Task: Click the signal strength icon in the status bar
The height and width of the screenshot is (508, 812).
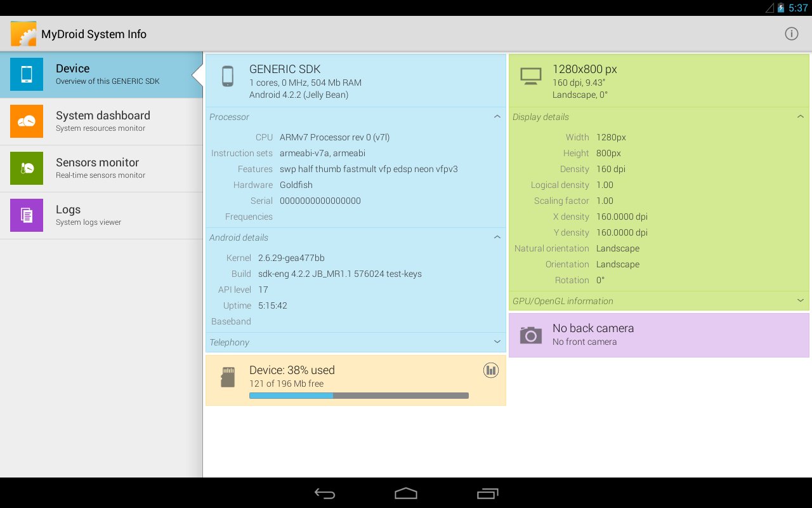Action: pyautogui.click(x=770, y=8)
